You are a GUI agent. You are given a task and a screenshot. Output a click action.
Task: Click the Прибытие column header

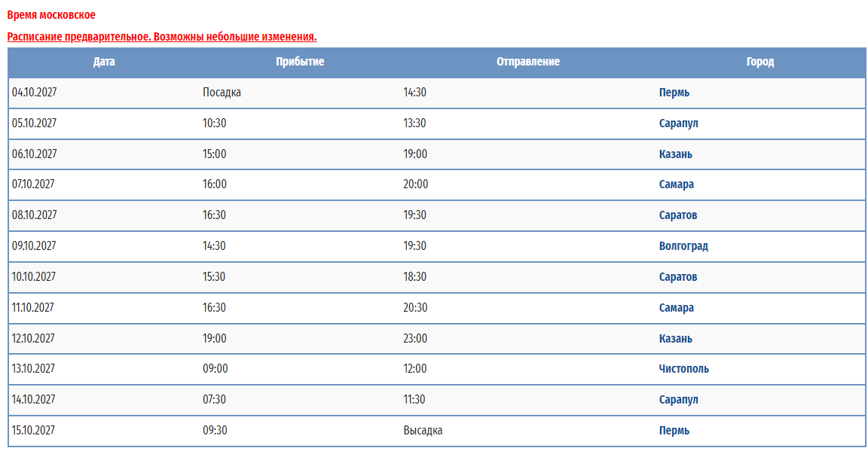pos(300,62)
